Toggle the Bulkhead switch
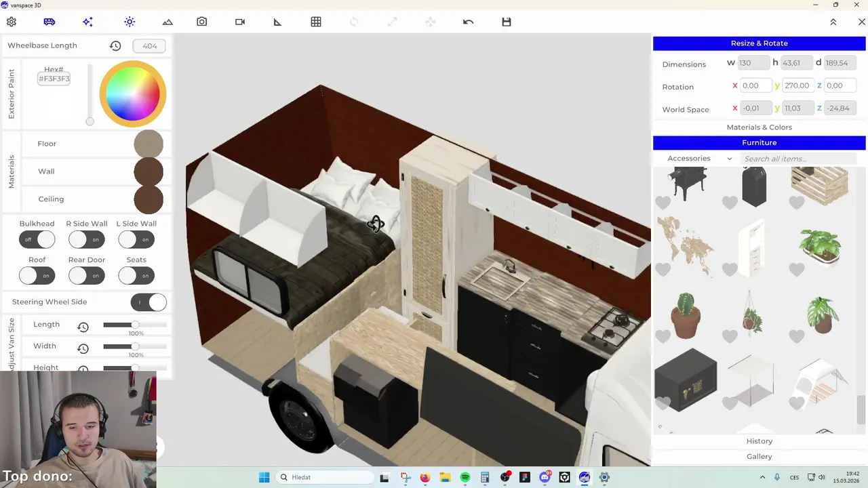Viewport: 868px width, 488px height. 37,239
